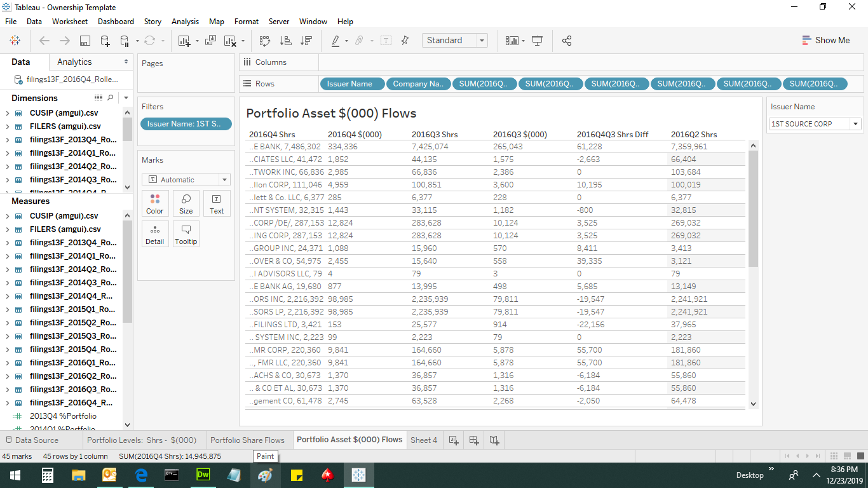Image resolution: width=868 pixels, height=488 pixels.
Task: Click the New Dashboard icon at bottom
Action: (474, 440)
